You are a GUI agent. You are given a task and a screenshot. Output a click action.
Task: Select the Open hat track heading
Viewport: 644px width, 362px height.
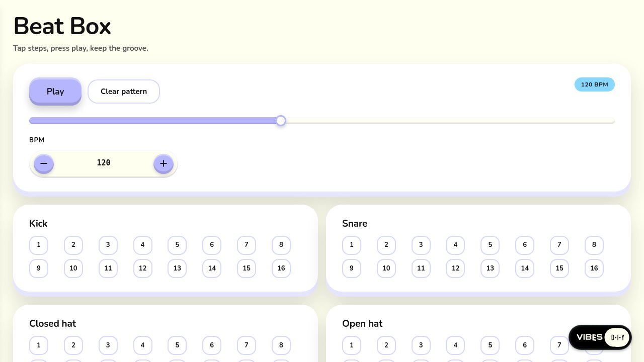point(362,324)
